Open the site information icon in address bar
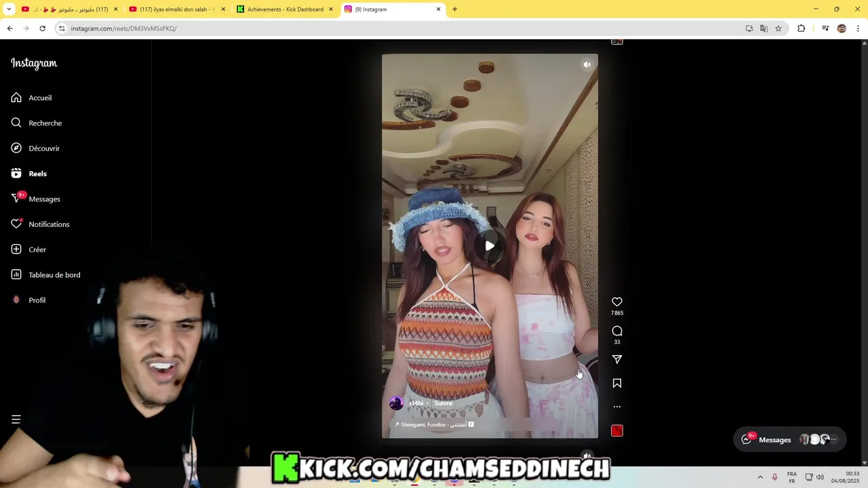The image size is (868, 488). point(62,28)
